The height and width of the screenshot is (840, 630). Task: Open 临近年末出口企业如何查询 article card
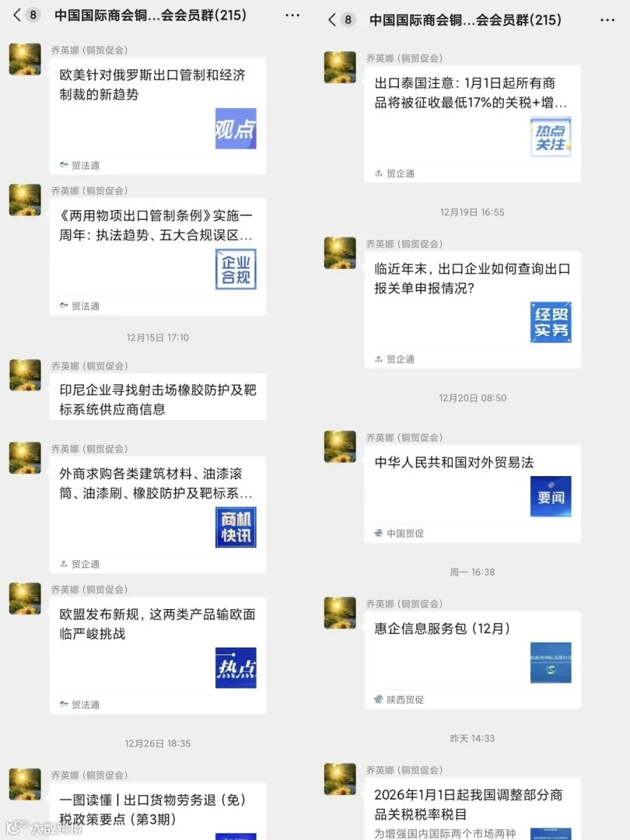pyautogui.click(x=472, y=310)
